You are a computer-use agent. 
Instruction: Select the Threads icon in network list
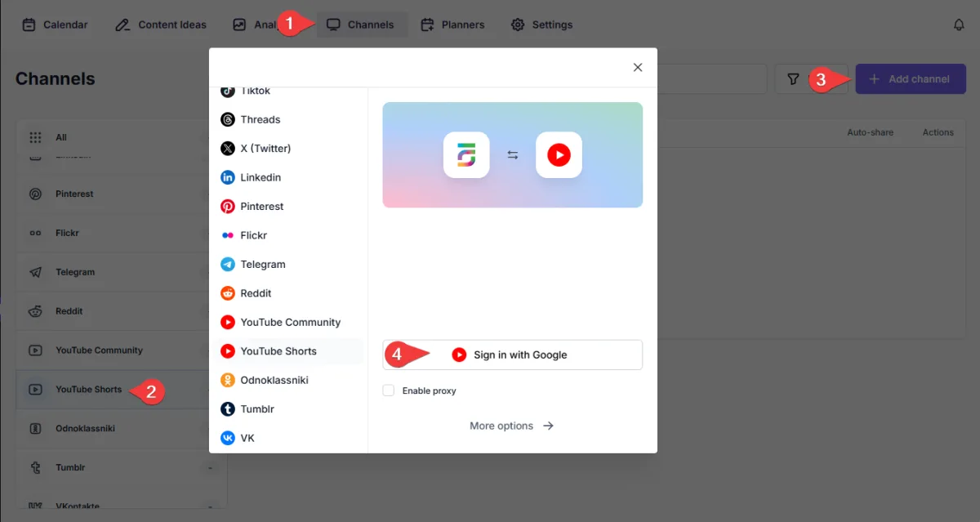pos(228,119)
